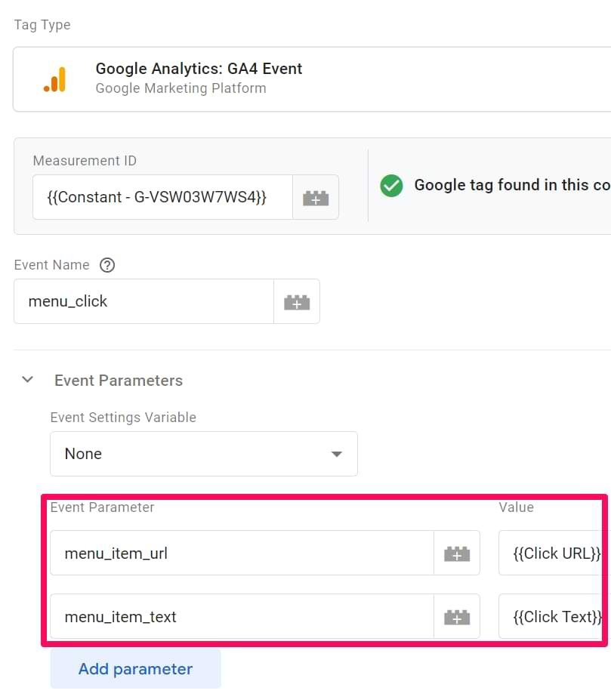Click the dropdown arrow on the None selector
The height and width of the screenshot is (700, 611).
click(x=335, y=454)
